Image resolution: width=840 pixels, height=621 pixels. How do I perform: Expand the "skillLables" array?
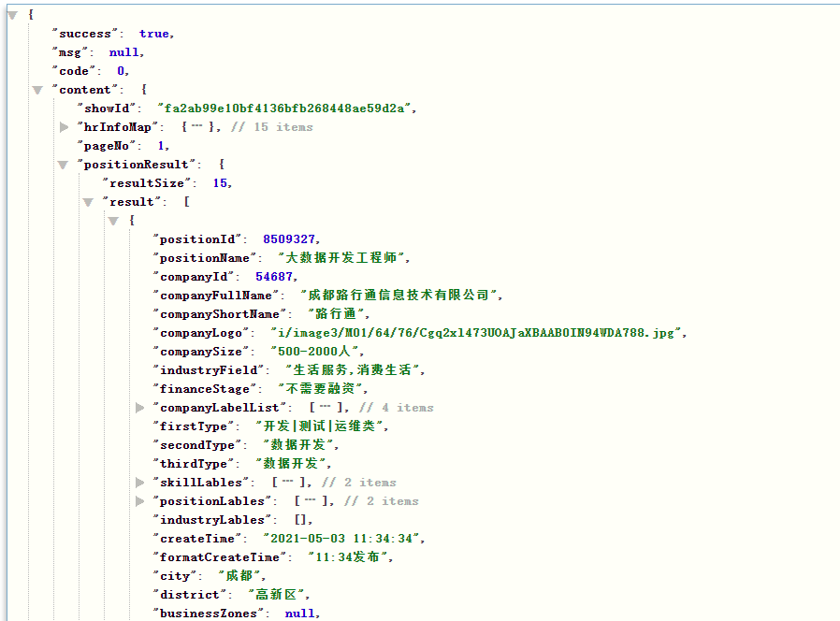click(139, 483)
